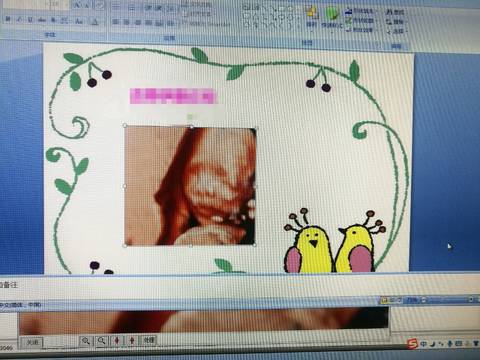Image resolution: width=480 pixels, height=360 pixels.
Task: Click Find in the Editing group
Action: click(x=395, y=12)
